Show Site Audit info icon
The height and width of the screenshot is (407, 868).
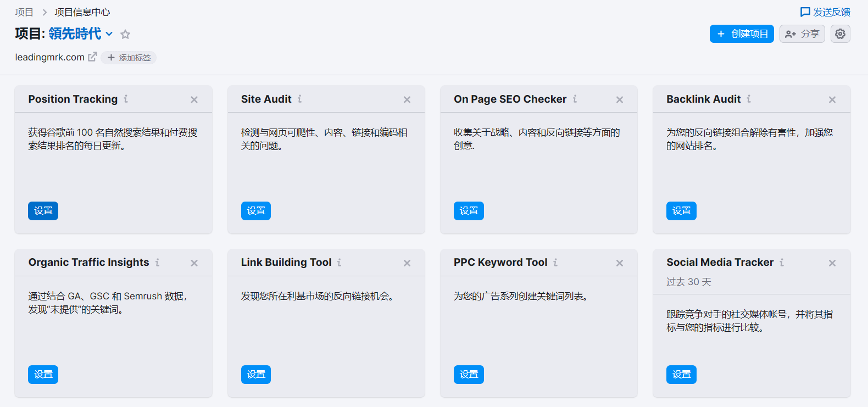click(299, 99)
